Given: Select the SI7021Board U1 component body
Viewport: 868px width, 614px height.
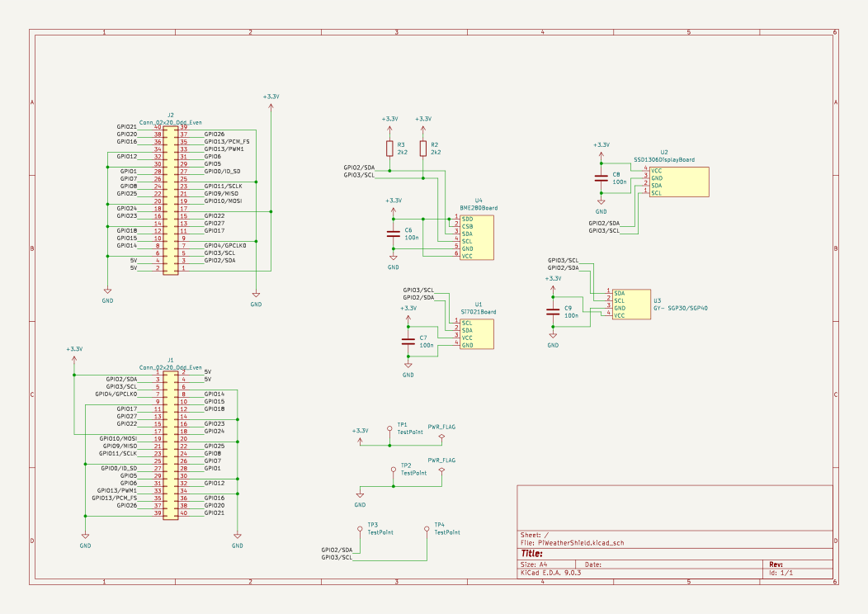Looking at the screenshot, I should pos(478,334).
